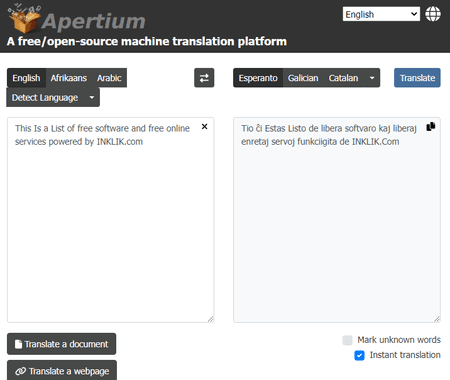450x380 pixels.
Task: Select English as source language
Action: tap(26, 78)
